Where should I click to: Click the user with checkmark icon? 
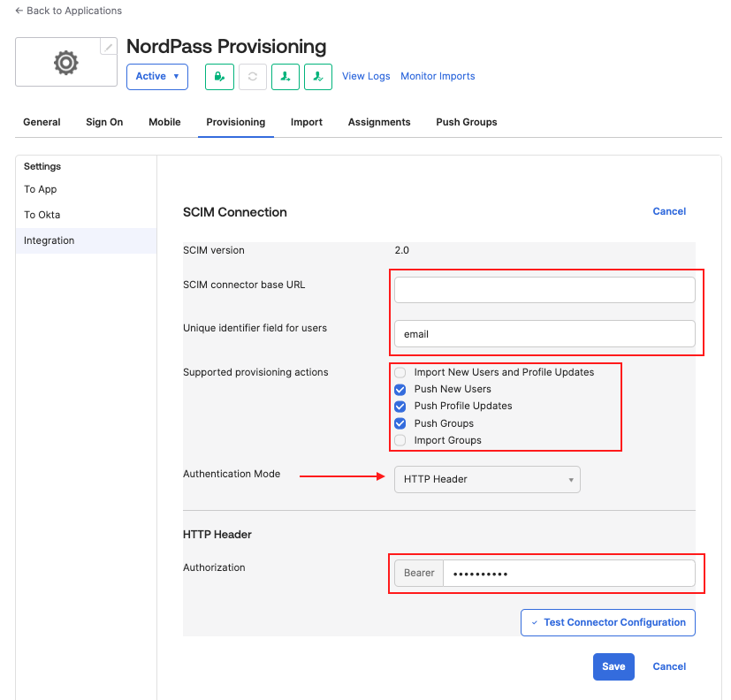(318, 76)
